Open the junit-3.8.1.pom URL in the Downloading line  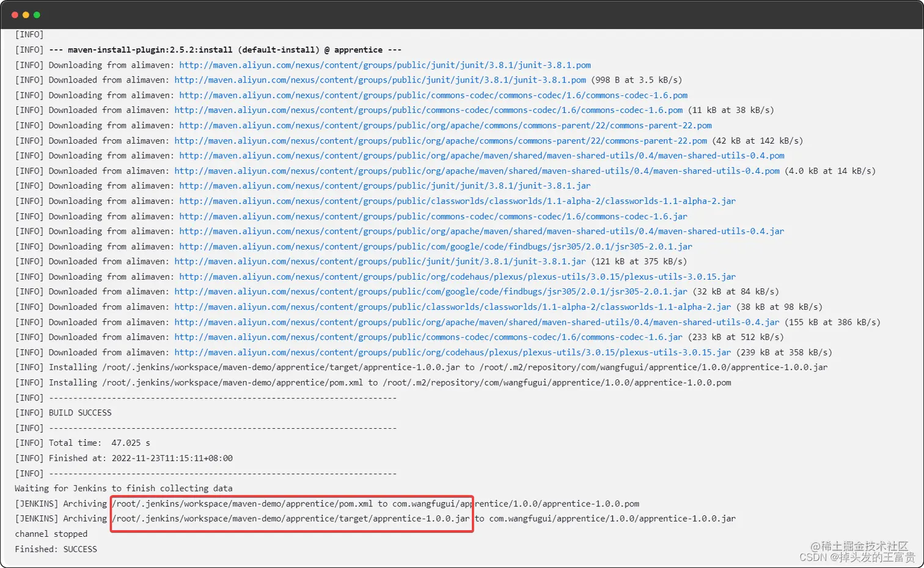tap(385, 65)
